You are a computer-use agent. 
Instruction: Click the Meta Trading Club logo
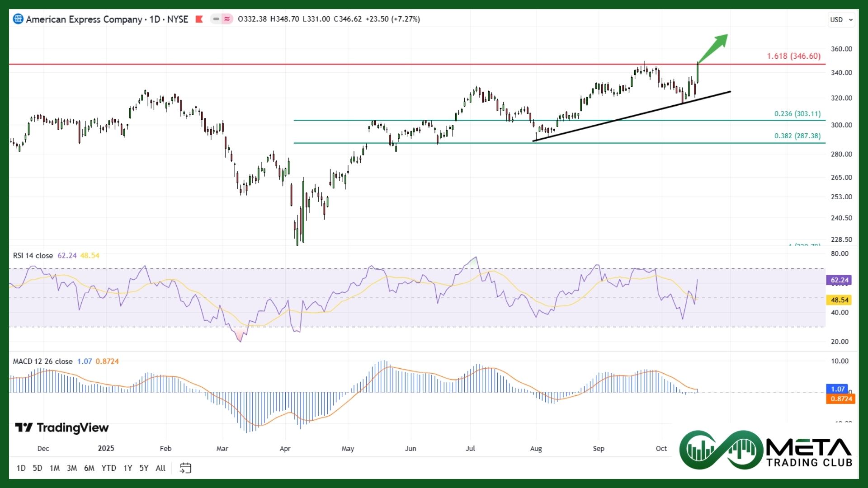[x=766, y=450]
